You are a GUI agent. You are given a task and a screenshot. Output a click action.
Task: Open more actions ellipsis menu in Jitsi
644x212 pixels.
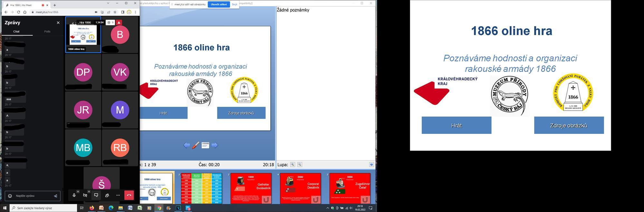click(118, 195)
